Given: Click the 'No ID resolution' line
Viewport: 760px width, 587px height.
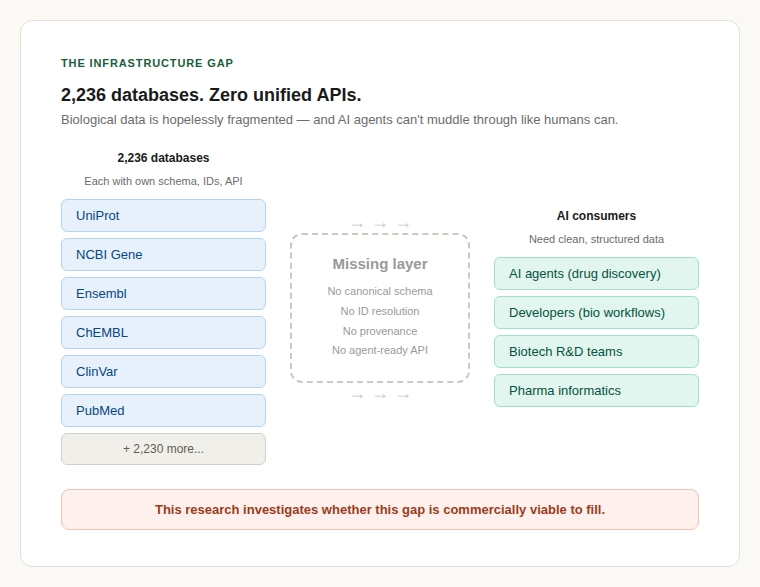Looking at the screenshot, I should 380,311.
